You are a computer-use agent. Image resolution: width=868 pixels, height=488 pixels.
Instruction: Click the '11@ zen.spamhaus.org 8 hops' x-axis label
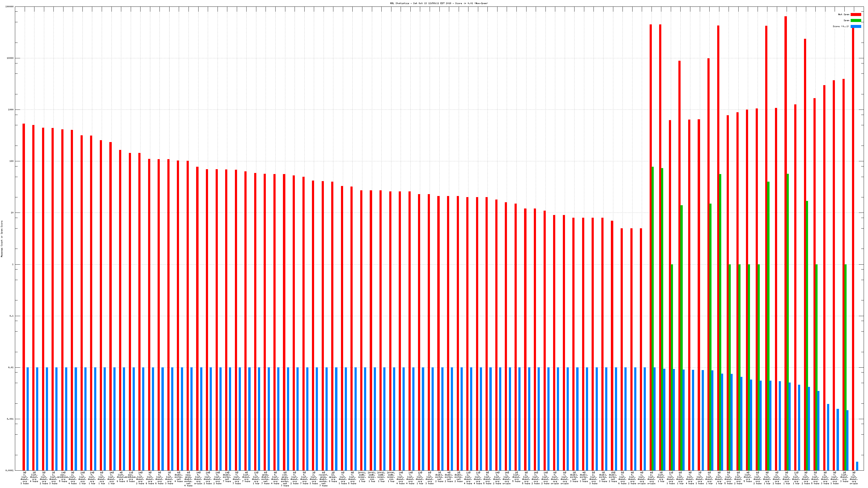click(x=130, y=477)
